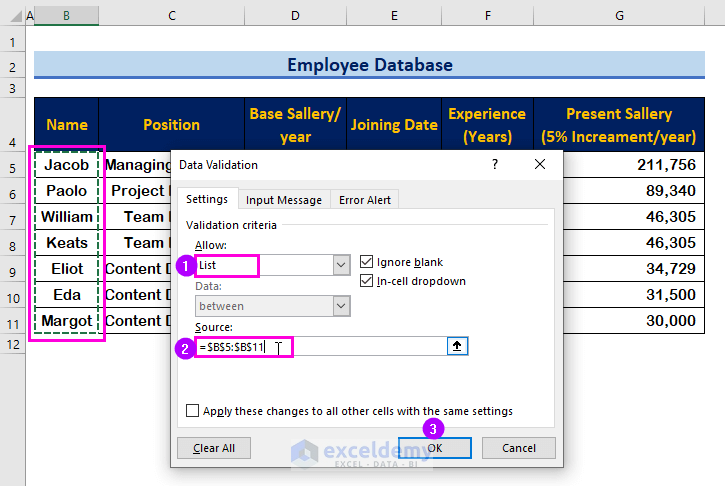Close the Data Validation dialog
The height and width of the screenshot is (486, 725).
[x=540, y=164]
